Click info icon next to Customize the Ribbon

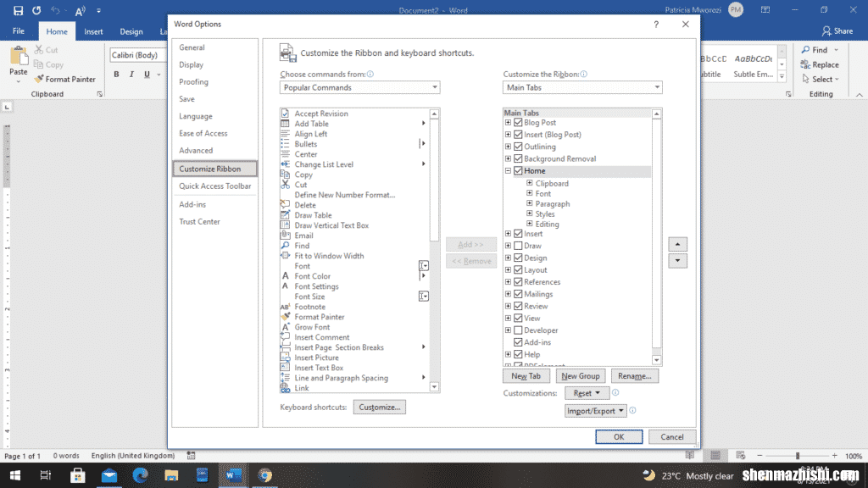(583, 75)
